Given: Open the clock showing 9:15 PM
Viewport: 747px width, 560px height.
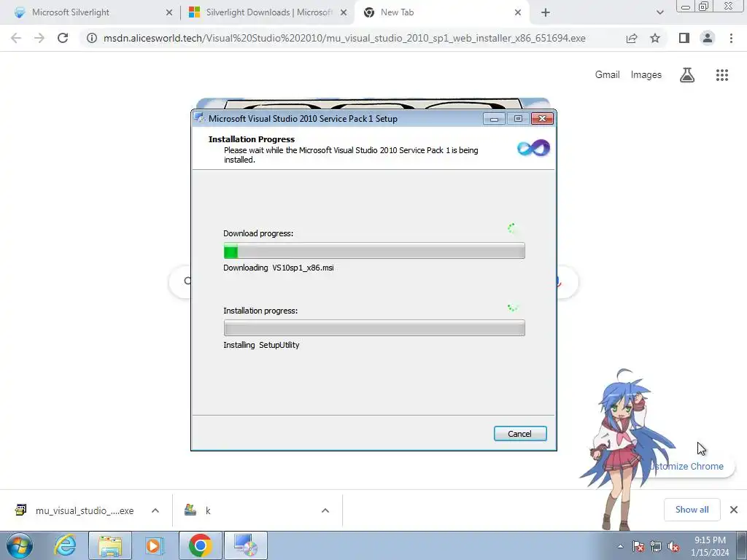Looking at the screenshot, I should coord(710,546).
